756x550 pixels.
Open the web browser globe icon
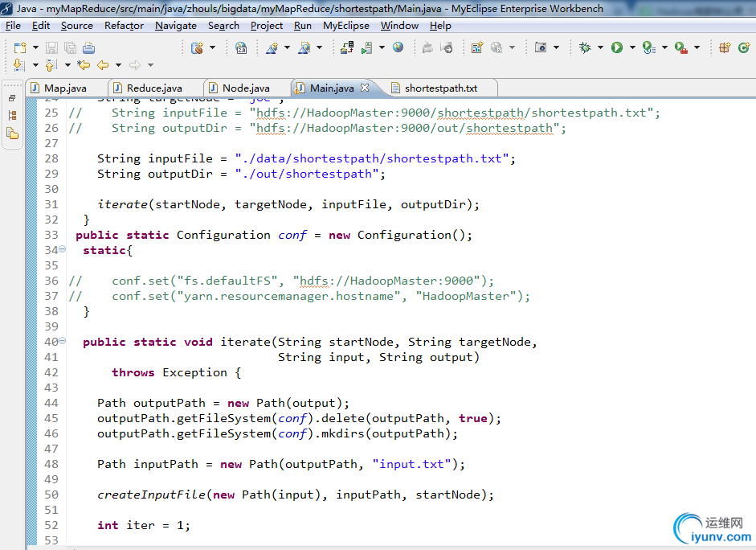[398, 47]
